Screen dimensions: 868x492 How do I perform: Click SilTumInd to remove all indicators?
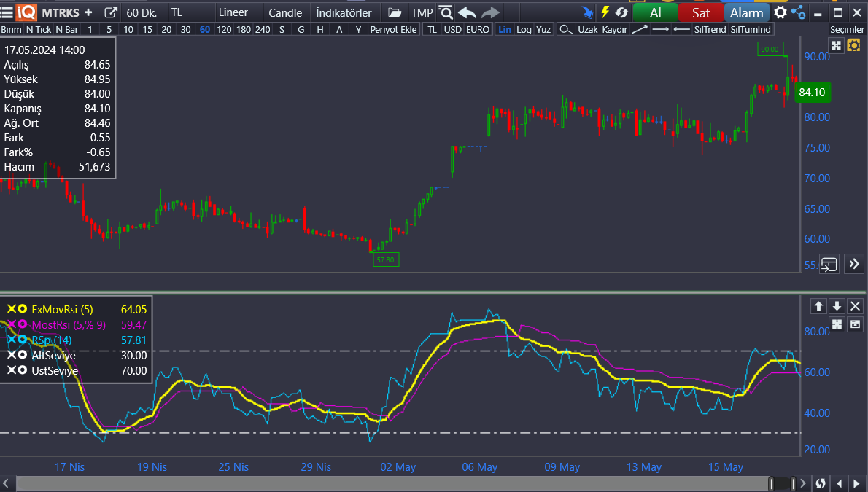pos(751,29)
